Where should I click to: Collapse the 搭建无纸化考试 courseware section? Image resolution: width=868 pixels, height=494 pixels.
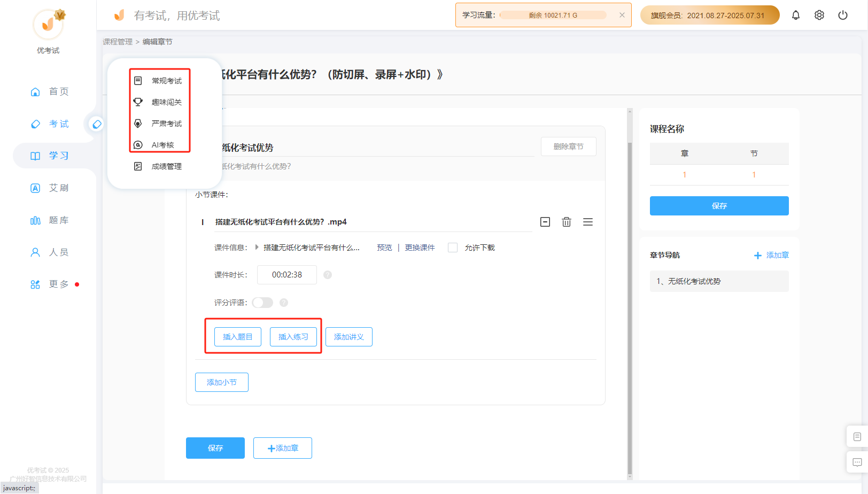[x=545, y=222]
